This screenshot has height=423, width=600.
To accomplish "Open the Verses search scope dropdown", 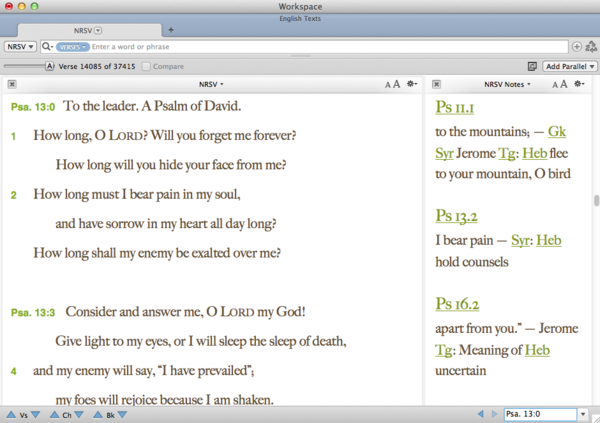I will pyautogui.click(x=72, y=47).
